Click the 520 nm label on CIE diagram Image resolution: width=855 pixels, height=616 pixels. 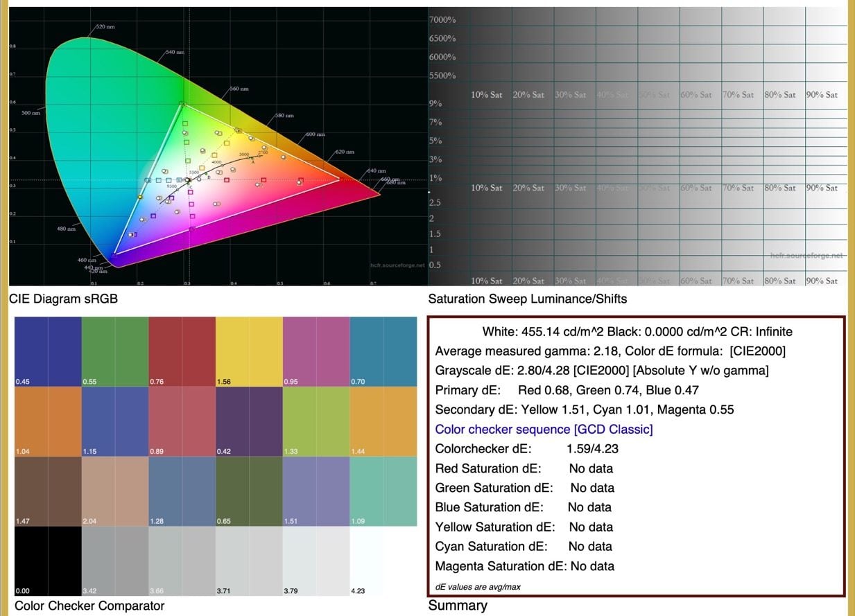point(105,26)
